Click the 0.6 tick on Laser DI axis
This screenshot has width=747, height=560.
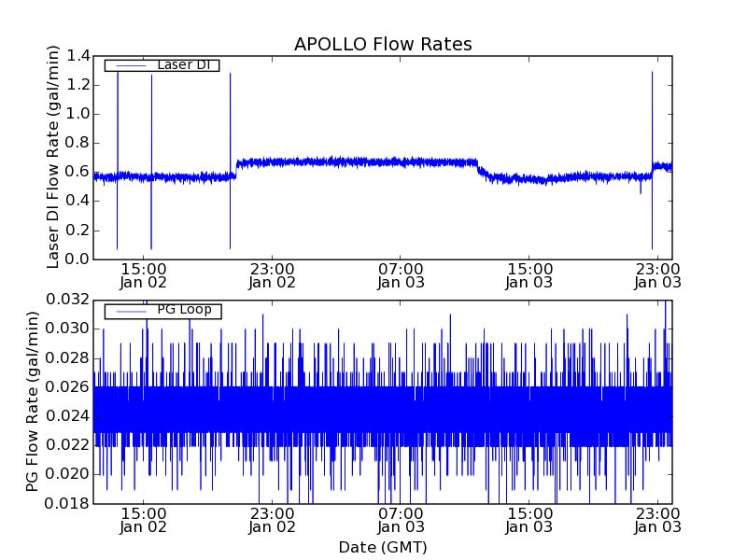point(78,173)
